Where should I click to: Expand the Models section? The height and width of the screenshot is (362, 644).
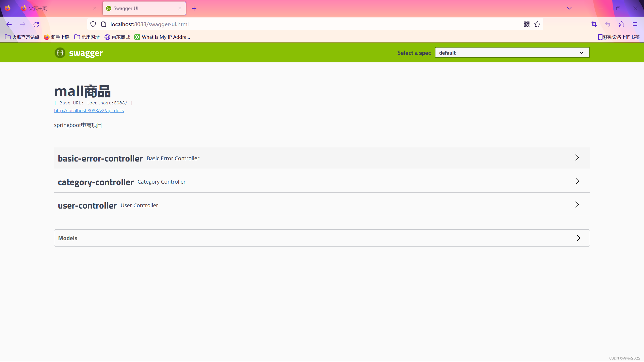point(322,238)
